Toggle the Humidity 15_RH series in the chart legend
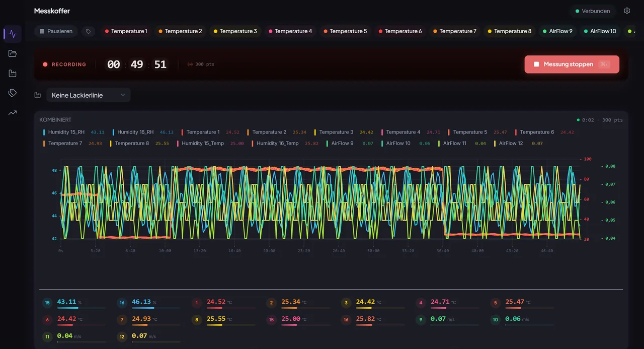This screenshot has height=349, width=644. pos(74,132)
